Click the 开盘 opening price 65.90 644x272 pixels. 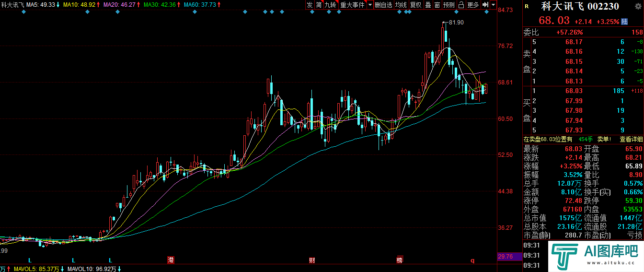[633, 149]
